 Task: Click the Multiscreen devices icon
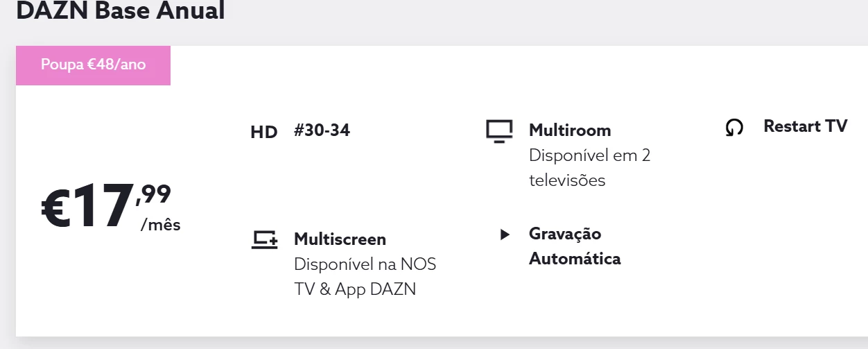(264, 240)
